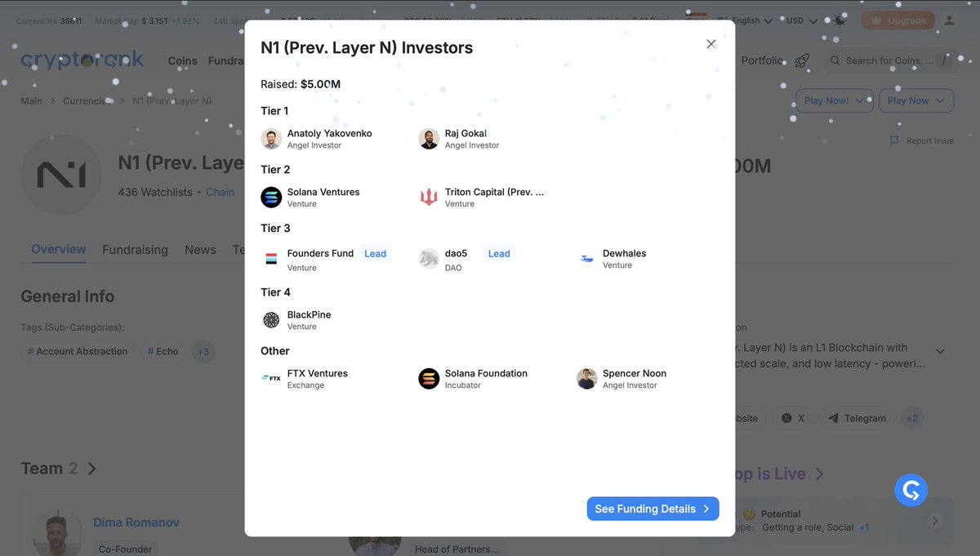This screenshot has height=556, width=980.
Task: Open the X social link
Action: (x=793, y=418)
